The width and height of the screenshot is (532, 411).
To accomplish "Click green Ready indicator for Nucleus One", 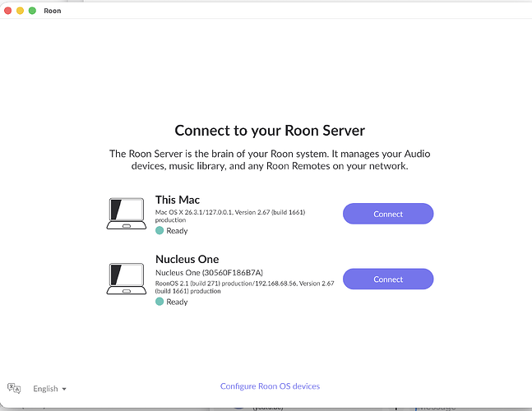I will 160,302.
